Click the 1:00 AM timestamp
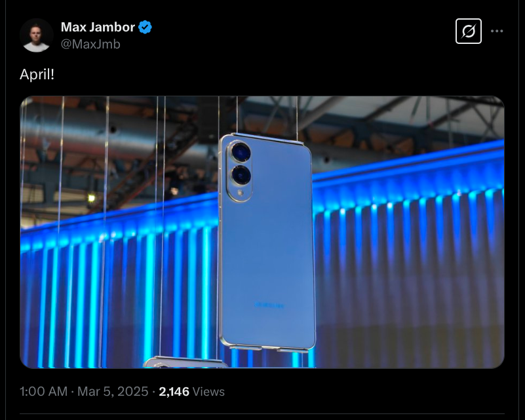This screenshot has width=525, height=420. (x=43, y=392)
